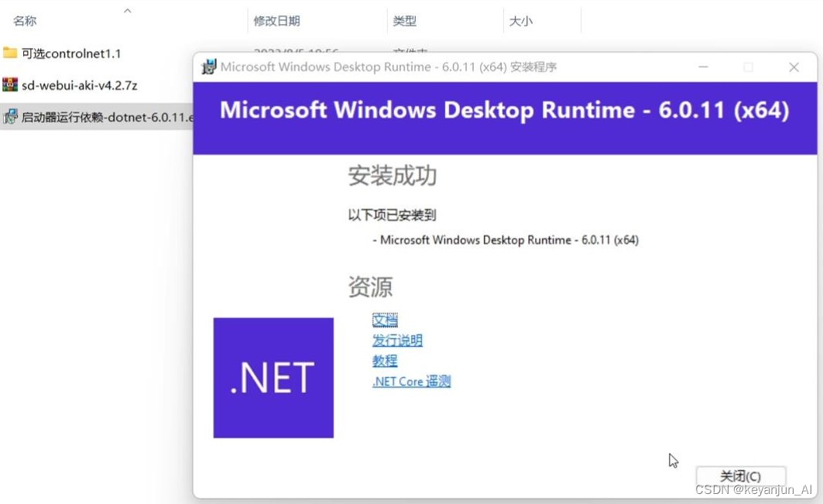Screen dimensions: 823x504
Task: Open the .NET Core 遥测 link
Action: pyautogui.click(x=412, y=381)
